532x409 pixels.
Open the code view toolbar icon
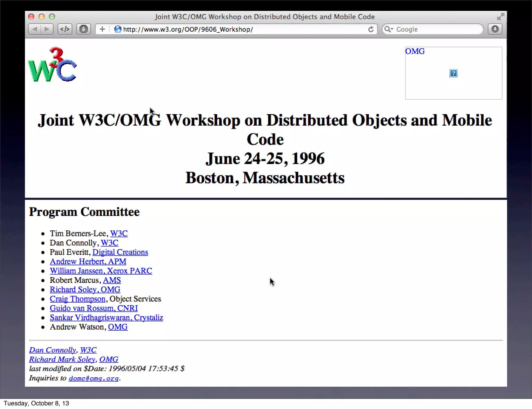[x=65, y=29]
